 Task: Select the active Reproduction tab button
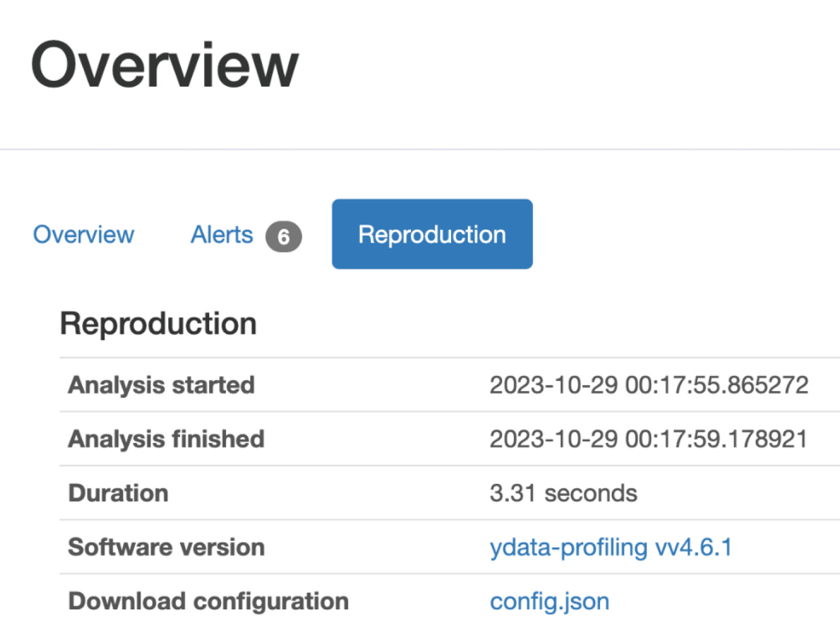pos(432,234)
